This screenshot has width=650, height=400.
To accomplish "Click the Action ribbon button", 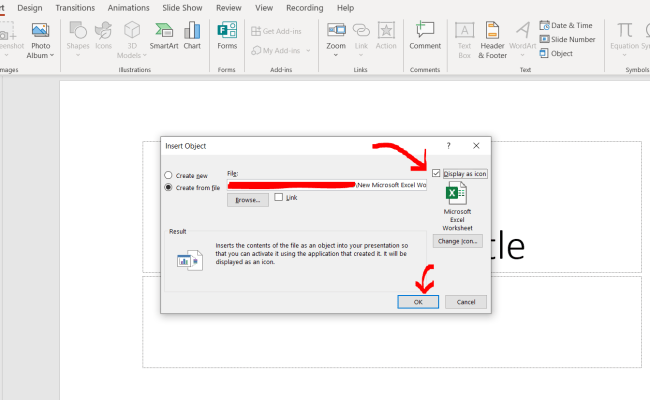I will tap(386, 36).
